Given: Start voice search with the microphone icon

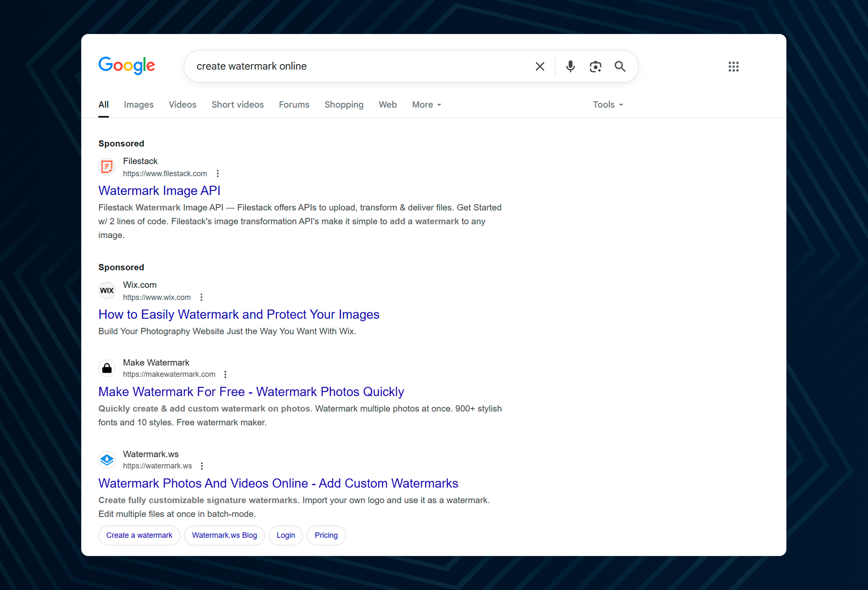Looking at the screenshot, I should pyautogui.click(x=570, y=67).
